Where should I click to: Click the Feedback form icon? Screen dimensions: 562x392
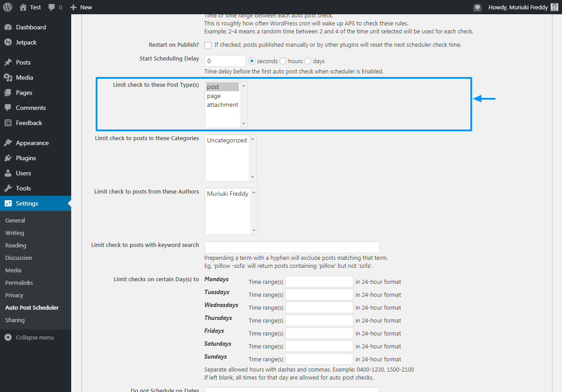point(8,123)
